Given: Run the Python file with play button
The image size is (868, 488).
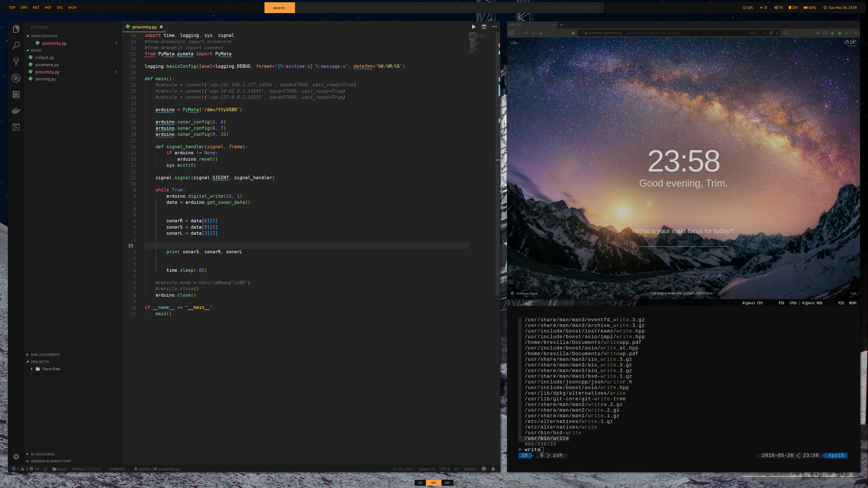Looking at the screenshot, I should 474,27.
